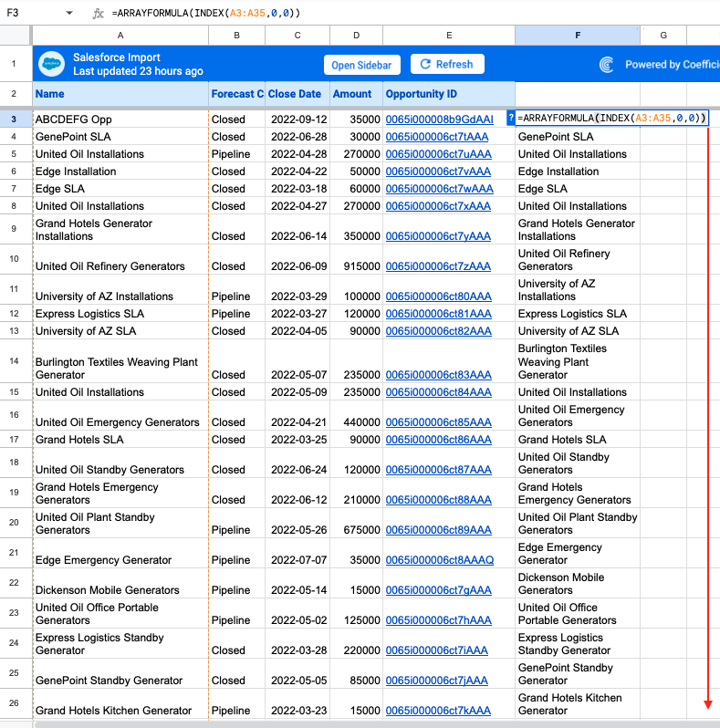720x728 pixels.
Task: Open link 0065i000008b9GdAAI
Action: 439,120
